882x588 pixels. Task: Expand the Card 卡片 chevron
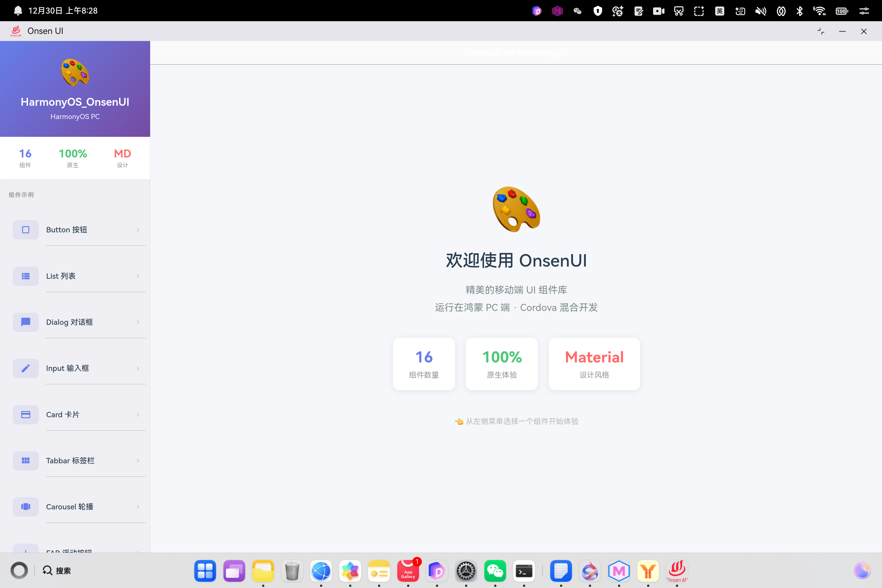[x=138, y=414]
